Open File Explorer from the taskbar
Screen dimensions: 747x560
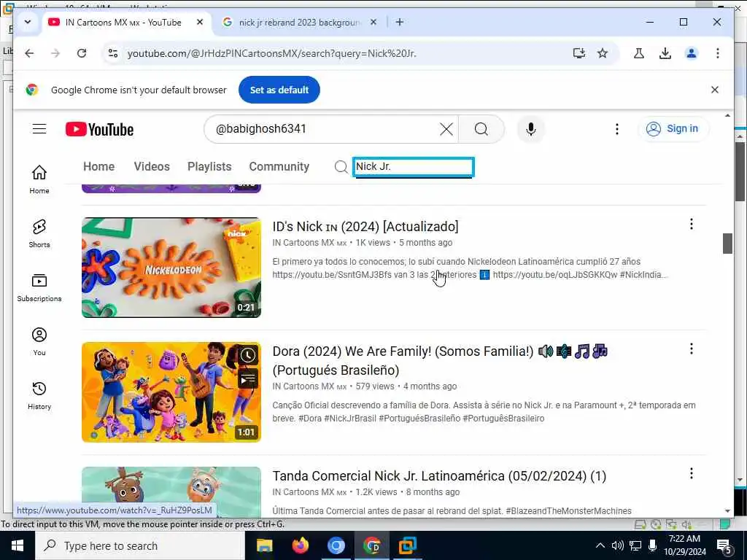[x=264, y=545]
